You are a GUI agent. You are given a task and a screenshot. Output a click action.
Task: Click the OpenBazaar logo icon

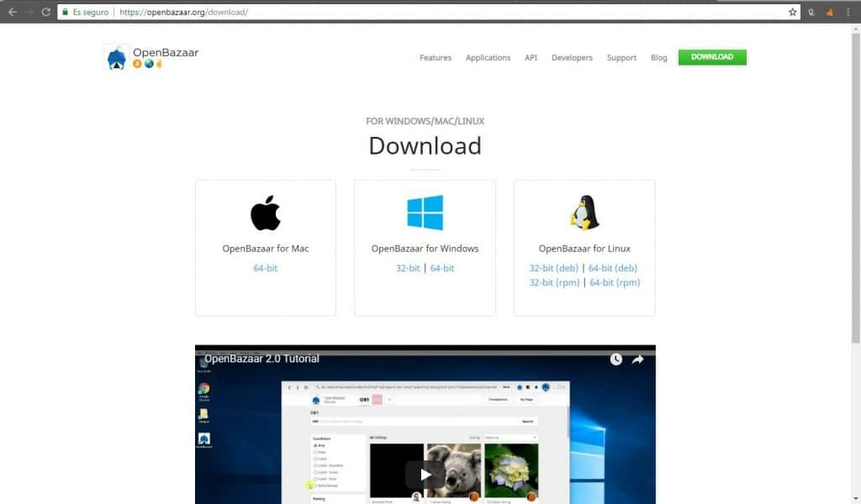[x=116, y=58]
